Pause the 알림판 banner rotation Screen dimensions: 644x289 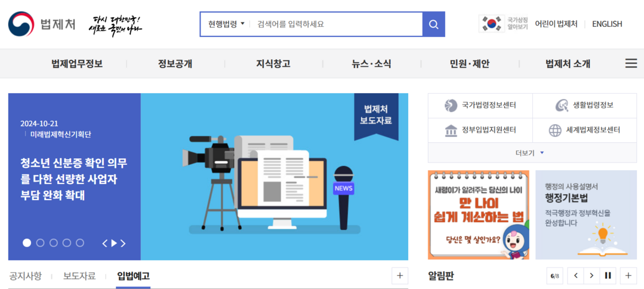pyautogui.click(x=608, y=275)
